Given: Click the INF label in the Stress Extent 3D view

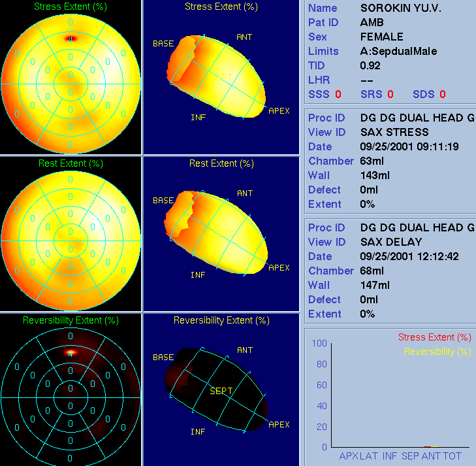Looking at the screenshot, I should [x=198, y=118].
